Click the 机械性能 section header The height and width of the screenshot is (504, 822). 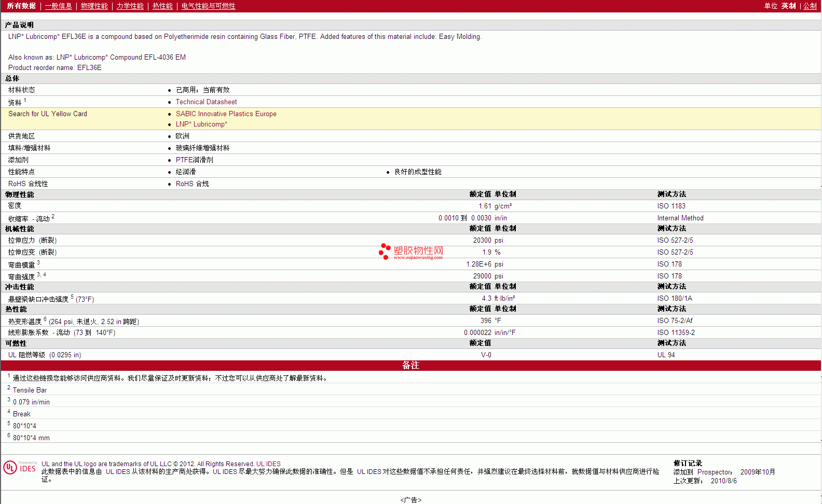(x=19, y=229)
